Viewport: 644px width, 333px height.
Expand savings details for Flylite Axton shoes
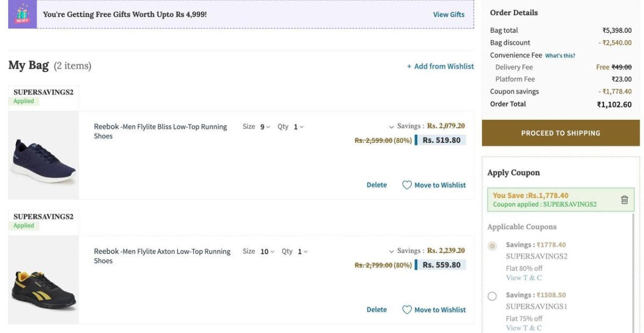point(392,251)
